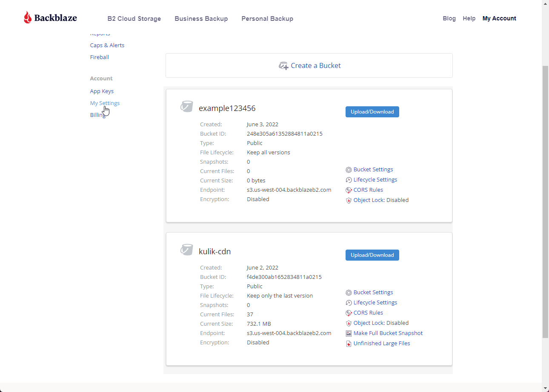
Task: Click the June 2, 2022 created date
Action: 263,267
